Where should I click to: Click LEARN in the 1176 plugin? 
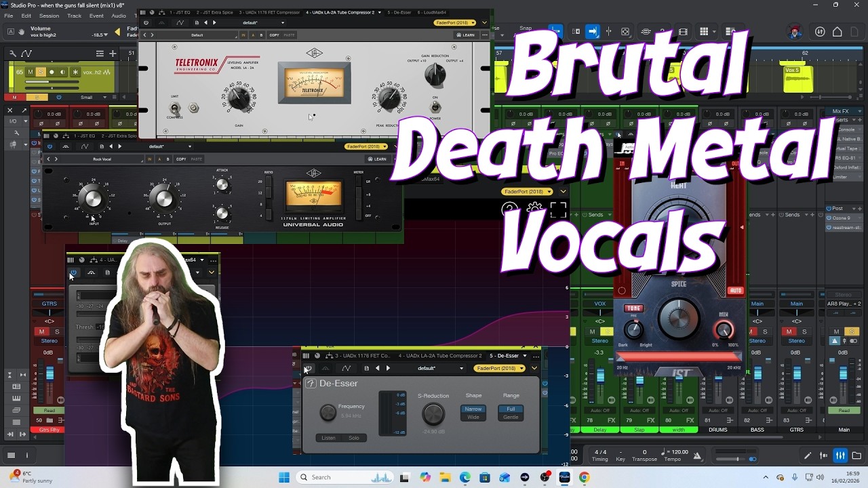coord(376,159)
